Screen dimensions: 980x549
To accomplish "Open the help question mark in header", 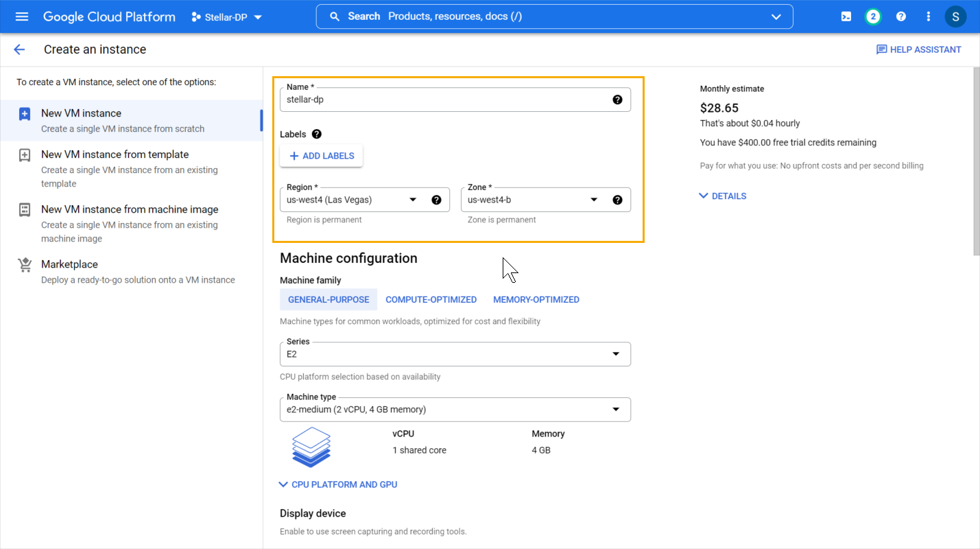I will 901,16.
